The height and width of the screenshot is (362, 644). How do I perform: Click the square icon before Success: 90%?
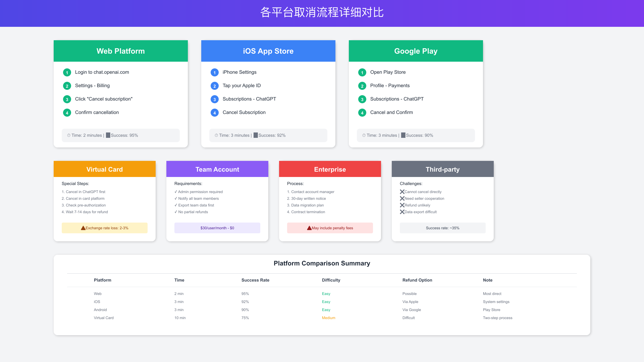[x=403, y=135]
